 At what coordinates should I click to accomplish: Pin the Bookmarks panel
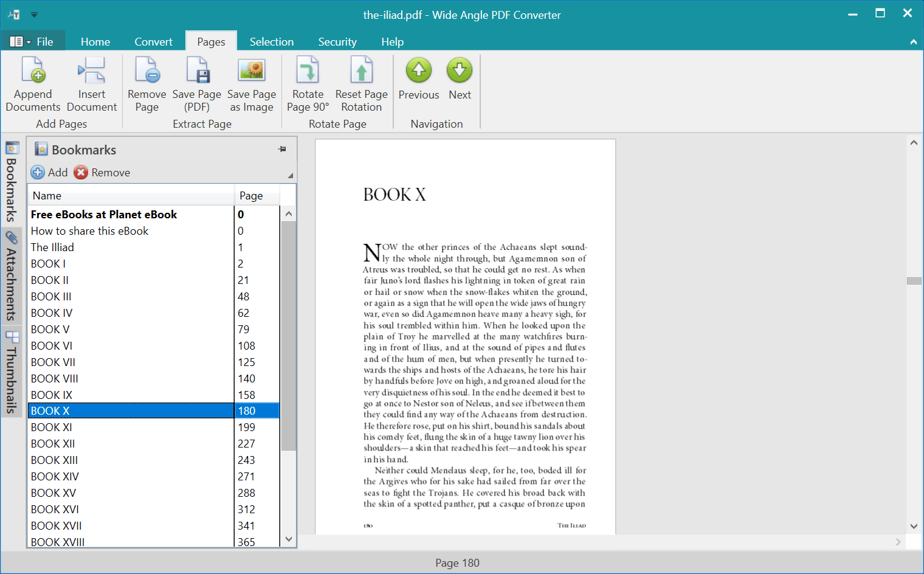(x=282, y=149)
